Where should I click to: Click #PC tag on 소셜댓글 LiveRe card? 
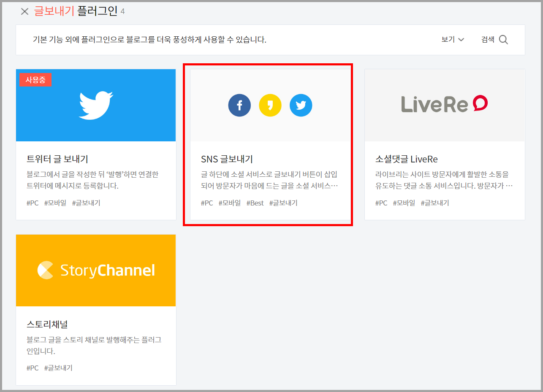(x=381, y=203)
